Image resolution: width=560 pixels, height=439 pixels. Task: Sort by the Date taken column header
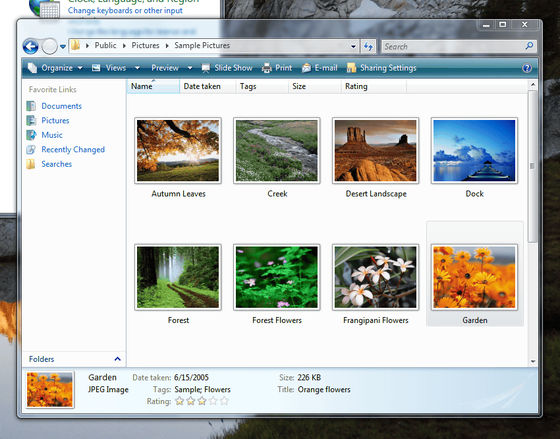(x=208, y=86)
